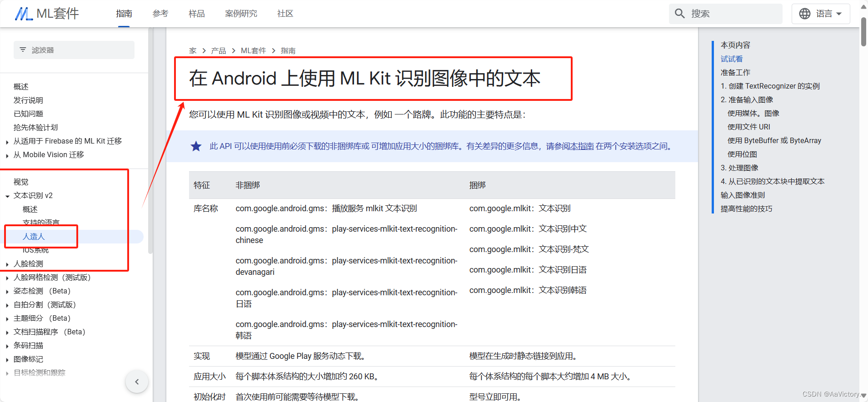This screenshot has width=868, height=402.
Task: Open 概述 under 文本识别 v2
Action: click(x=30, y=209)
